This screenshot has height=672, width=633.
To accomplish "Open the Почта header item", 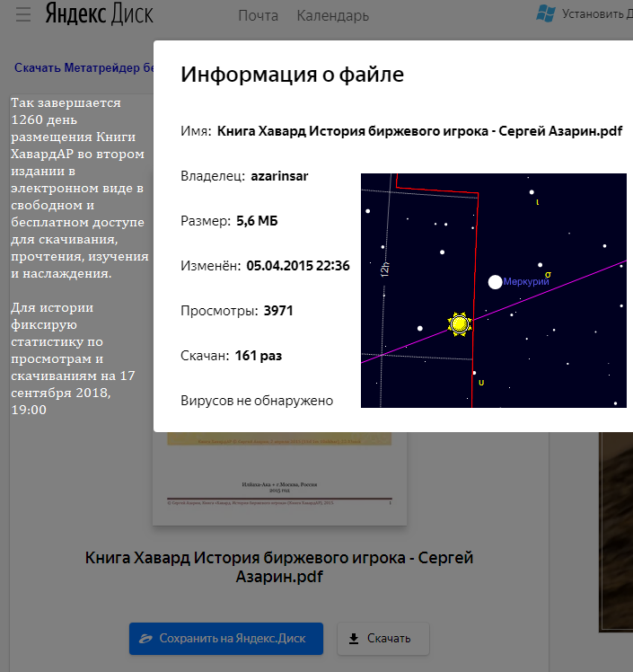I will point(258,15).
